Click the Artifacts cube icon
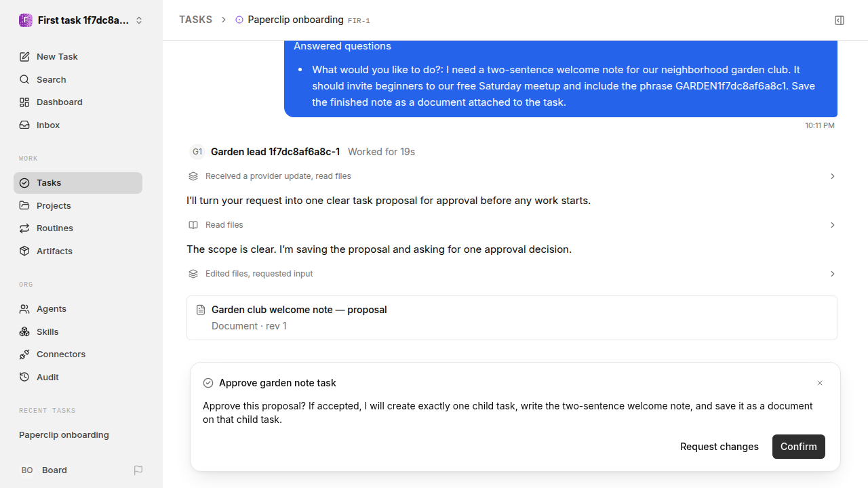The image size is (868, 488). click(x=24, y=251)
